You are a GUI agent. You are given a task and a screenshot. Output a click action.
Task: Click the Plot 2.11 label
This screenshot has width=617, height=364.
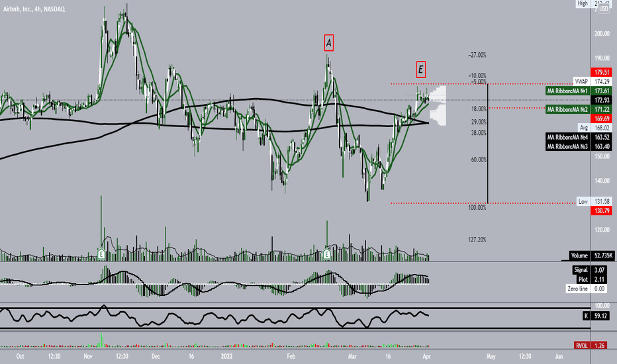click(x=591, y=279)
